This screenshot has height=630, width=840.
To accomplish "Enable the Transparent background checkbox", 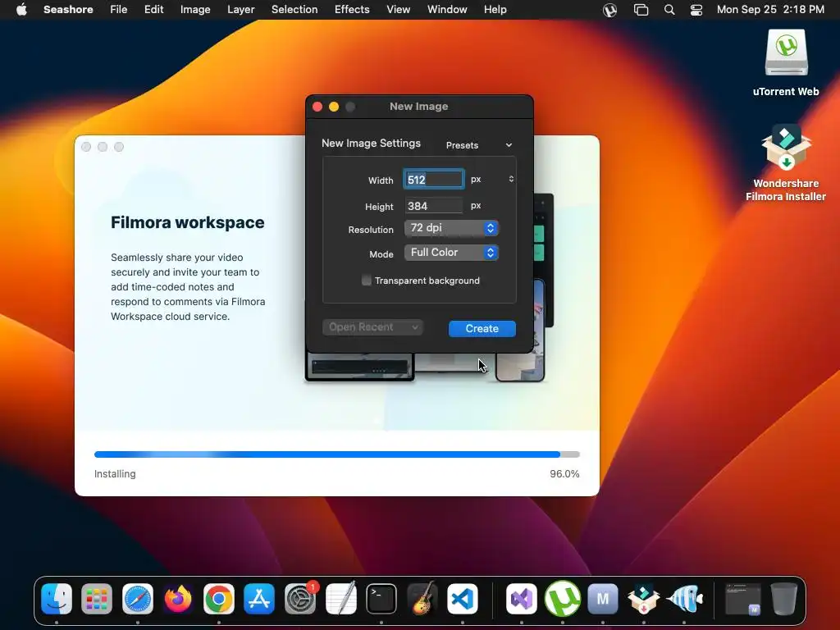I will coord(367,281).
